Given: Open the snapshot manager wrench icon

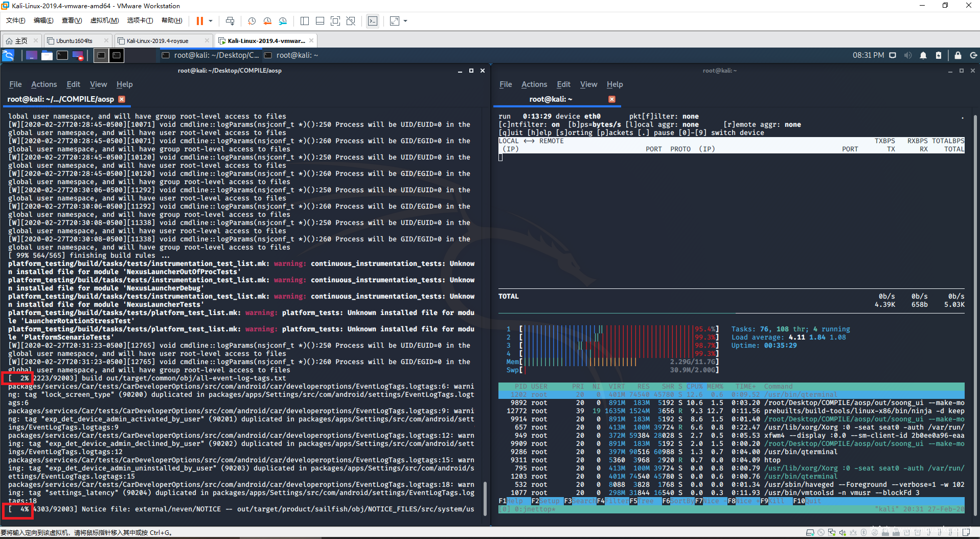Looking at the screenshot, I should 283,21.
